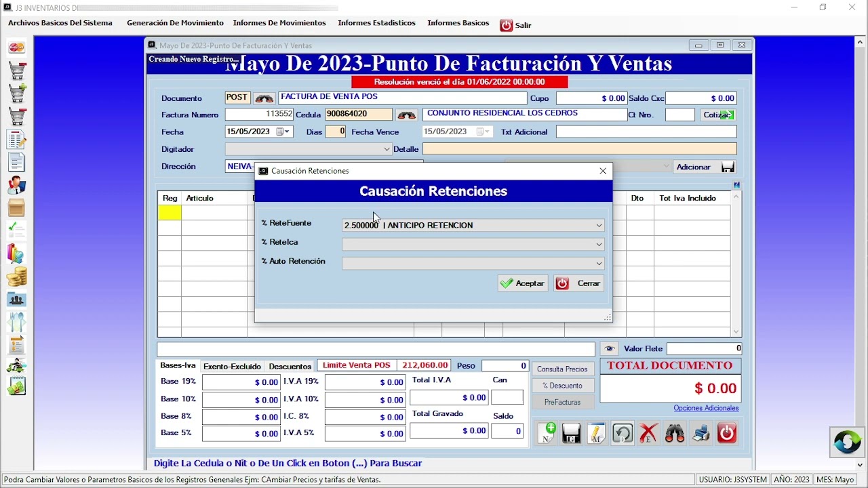
Task: Click the Aceptar button
Action: tap(523, 283)
